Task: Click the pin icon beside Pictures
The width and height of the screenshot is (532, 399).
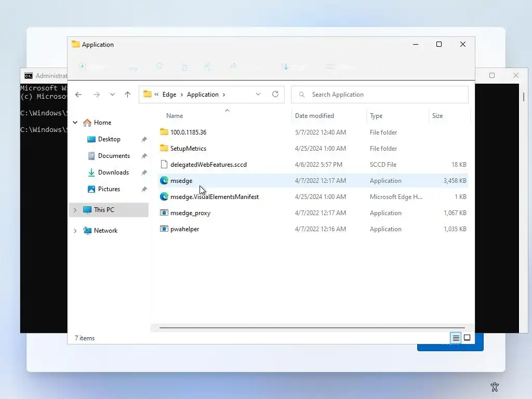Action: click(x=144, y=189)
